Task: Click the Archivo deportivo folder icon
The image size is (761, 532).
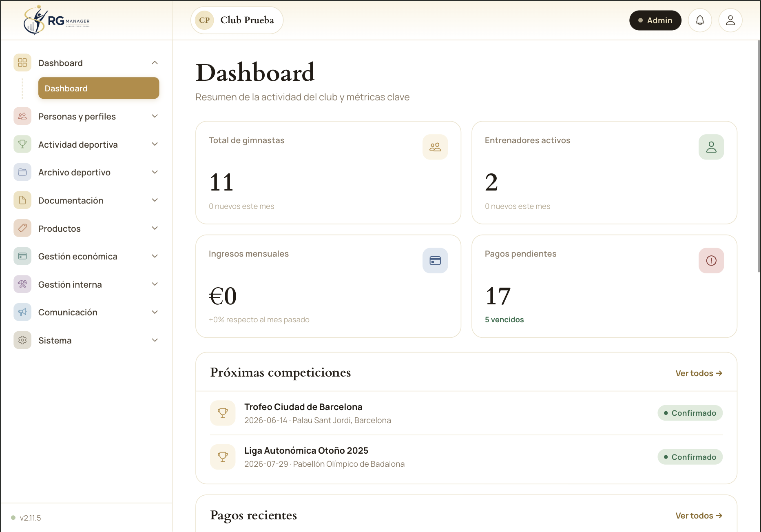Action: coord(22,172)
